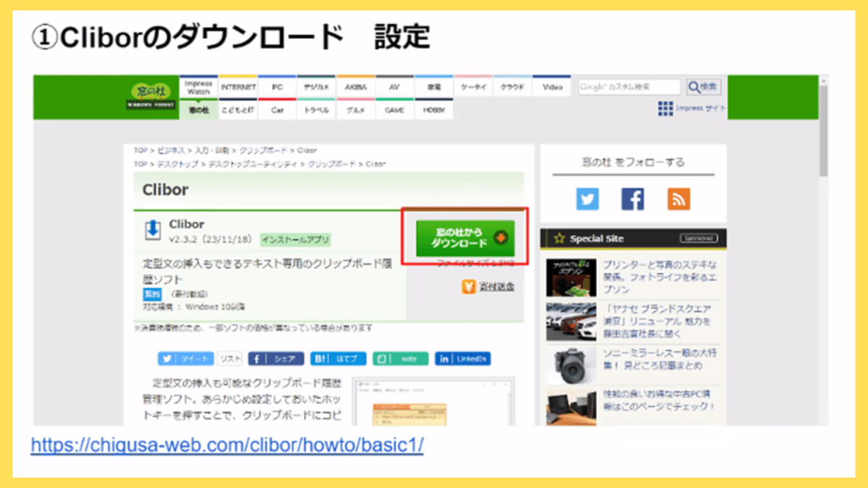Open the Facebook follow icon in sidebar
The height and width of the screenshot is (488, 868).
[x=632, y=198]
